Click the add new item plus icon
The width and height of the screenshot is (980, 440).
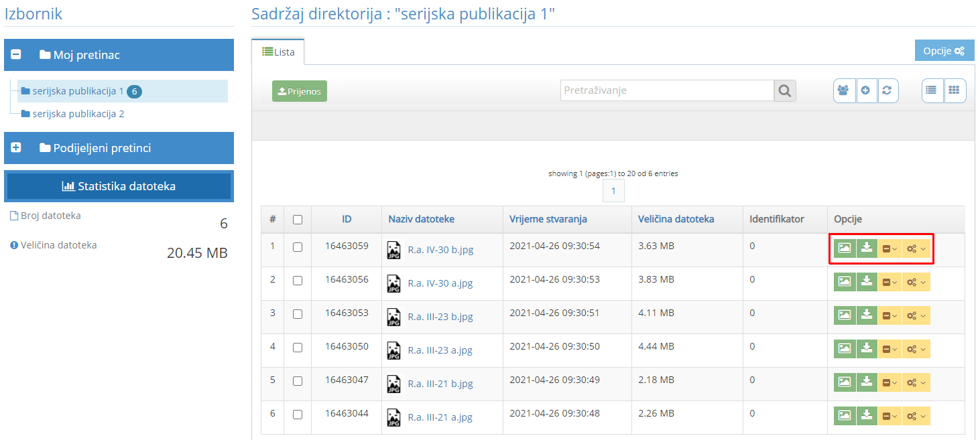point(867,90)
